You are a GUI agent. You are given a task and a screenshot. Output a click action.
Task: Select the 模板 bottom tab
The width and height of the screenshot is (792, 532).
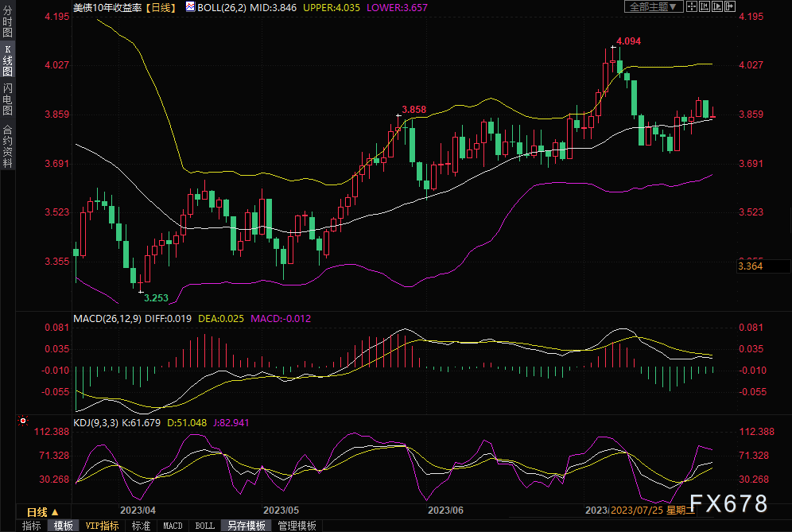tap(64, 526)
